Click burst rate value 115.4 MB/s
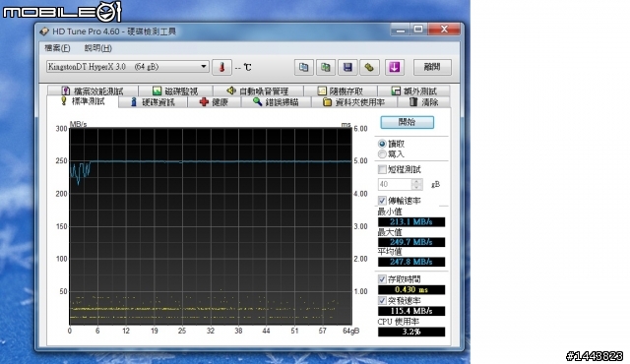 click(x=411, y=311)
